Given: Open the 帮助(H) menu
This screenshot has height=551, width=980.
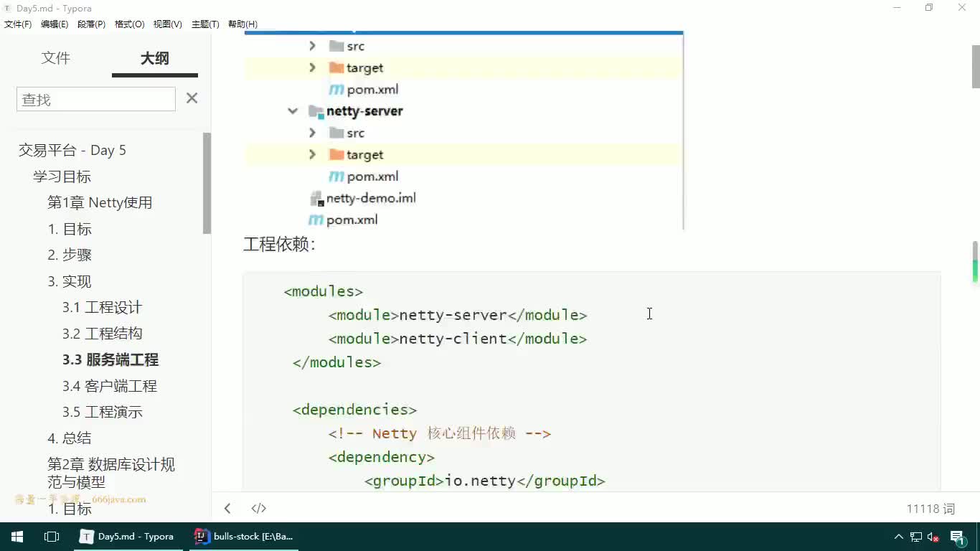Looking at the screenshot, I should (242, 24).
